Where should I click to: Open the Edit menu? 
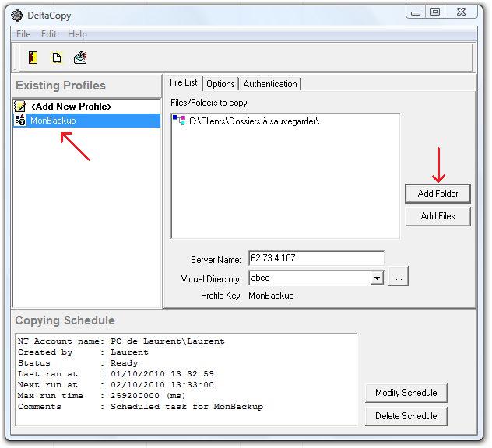point(49,34)
